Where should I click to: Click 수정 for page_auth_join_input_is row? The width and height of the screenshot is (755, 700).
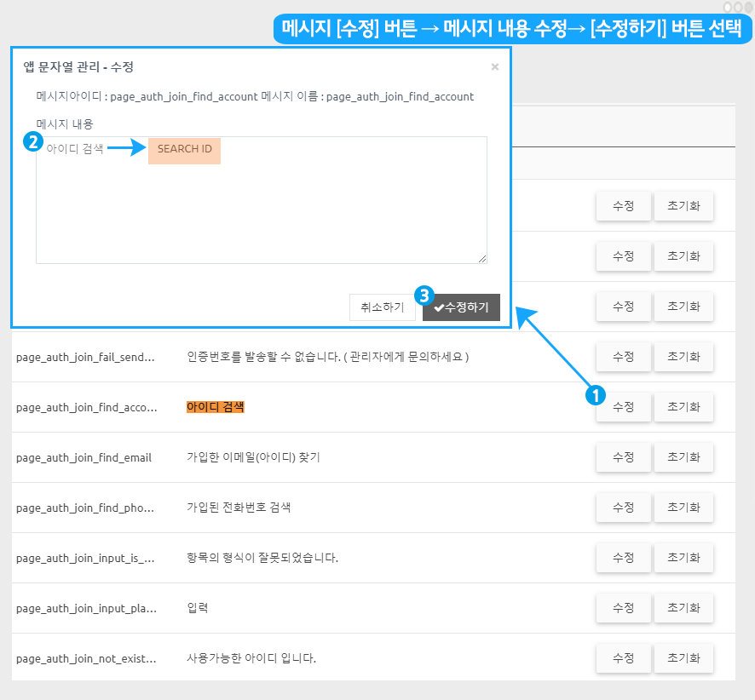point(623,558)
